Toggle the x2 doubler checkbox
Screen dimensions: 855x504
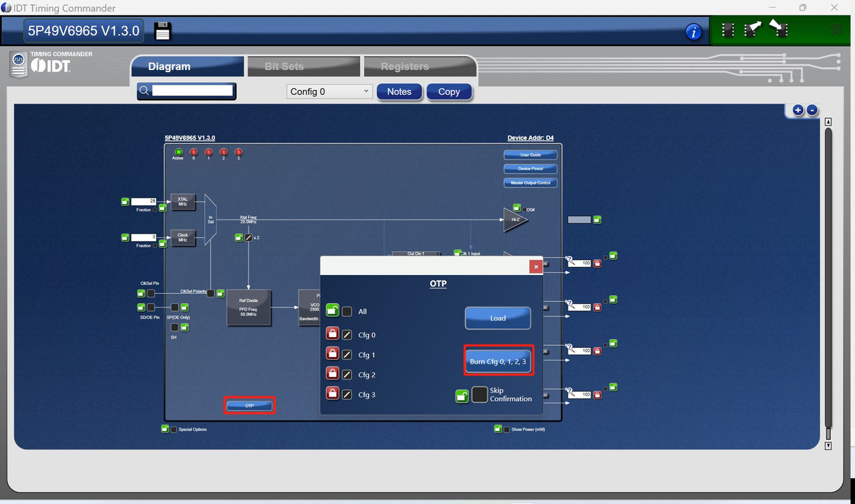[x=248, y=237]
